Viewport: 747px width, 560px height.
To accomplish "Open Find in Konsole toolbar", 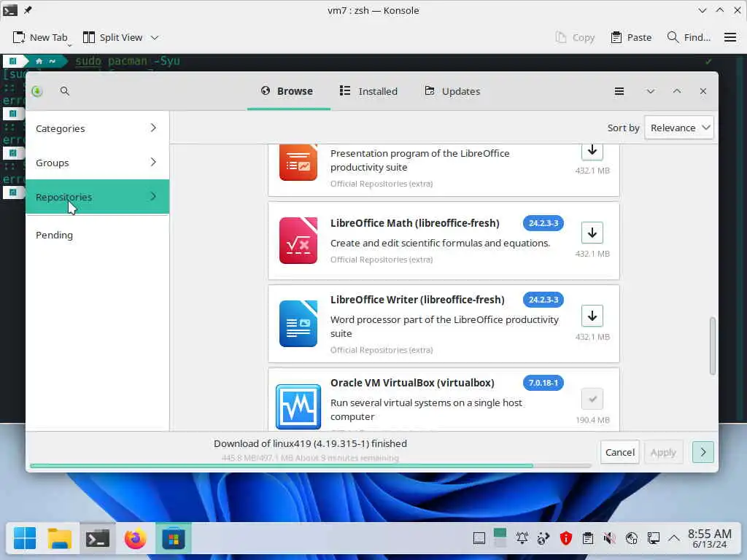I will (x=689, y=37).
